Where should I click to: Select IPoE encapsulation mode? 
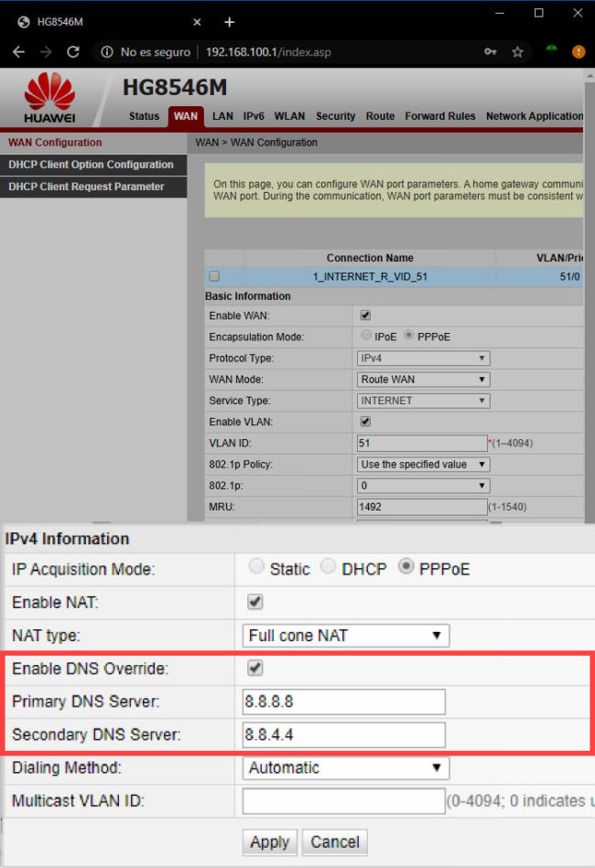pos(366,336)
